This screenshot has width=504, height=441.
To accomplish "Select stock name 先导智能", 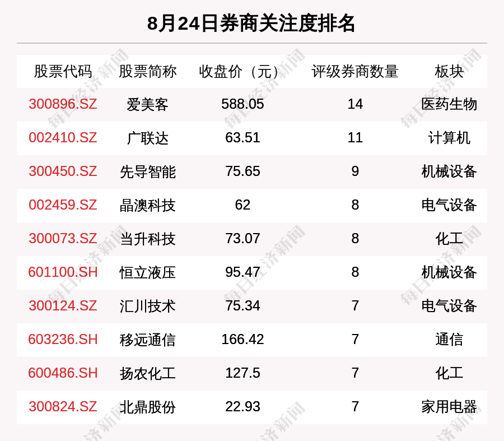I will click(147, 171).
